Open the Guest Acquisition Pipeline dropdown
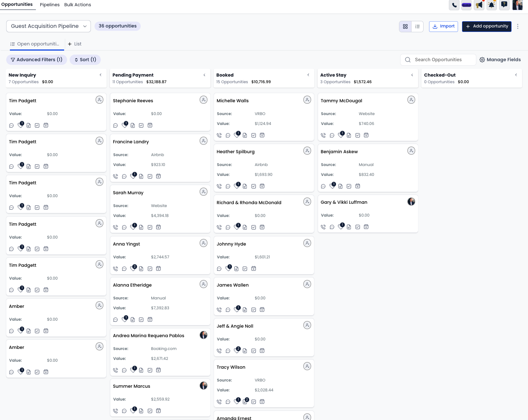 (48, 26)
